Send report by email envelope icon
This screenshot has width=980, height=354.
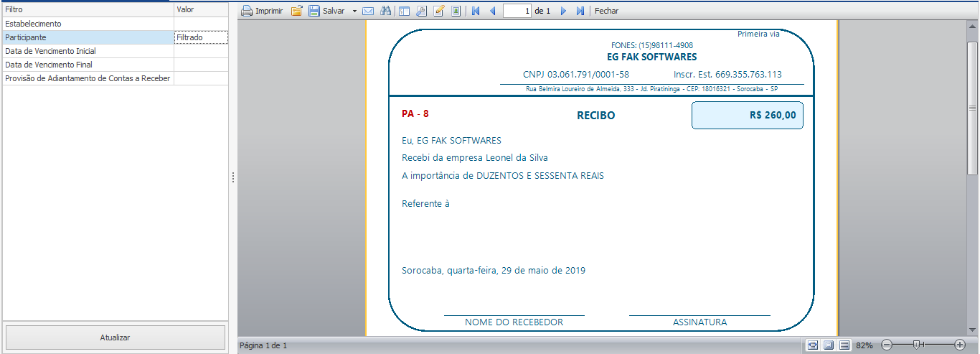pos(368,11)
